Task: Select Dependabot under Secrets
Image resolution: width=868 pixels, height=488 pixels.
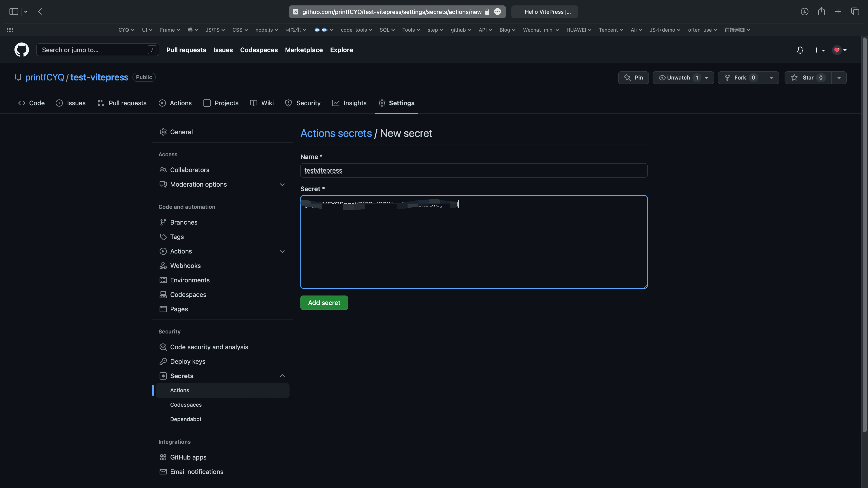Action: pyautogui.click(x=222, y=419)
